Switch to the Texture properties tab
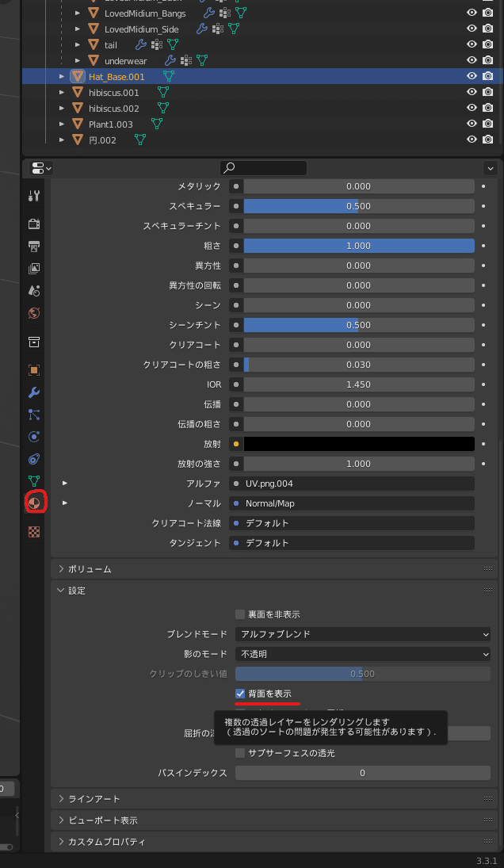504x868 pixels. [34, 532]
